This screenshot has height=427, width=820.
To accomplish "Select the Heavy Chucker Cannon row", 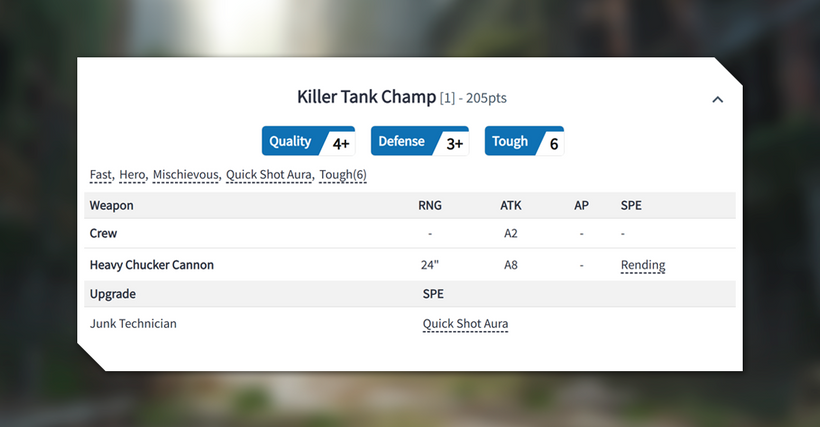I will (x=152, y=265).
